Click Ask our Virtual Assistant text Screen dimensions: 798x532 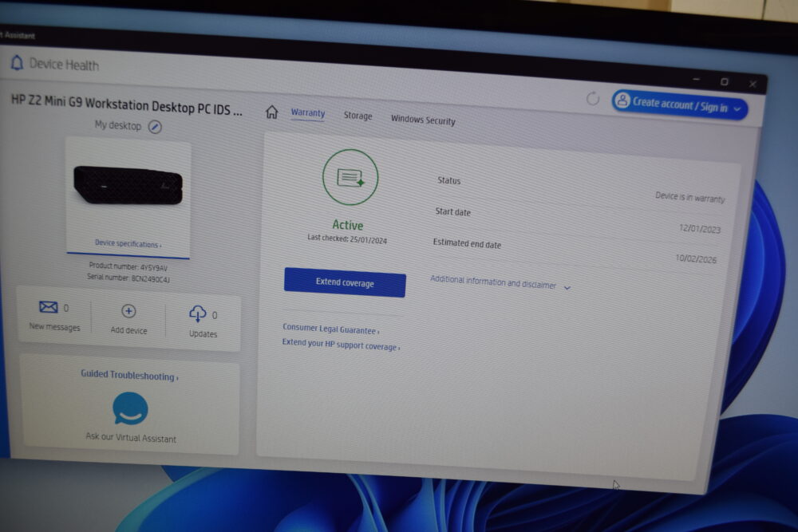(131, 437)
